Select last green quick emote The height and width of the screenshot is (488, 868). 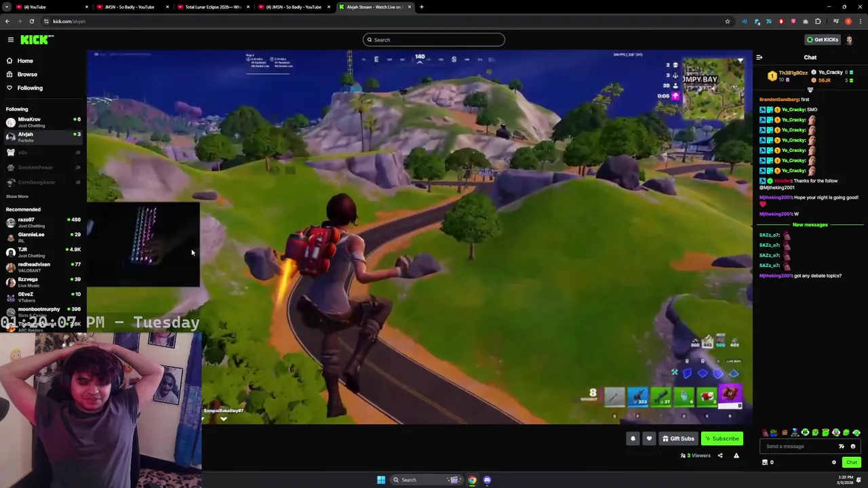[x=856, y=432]
